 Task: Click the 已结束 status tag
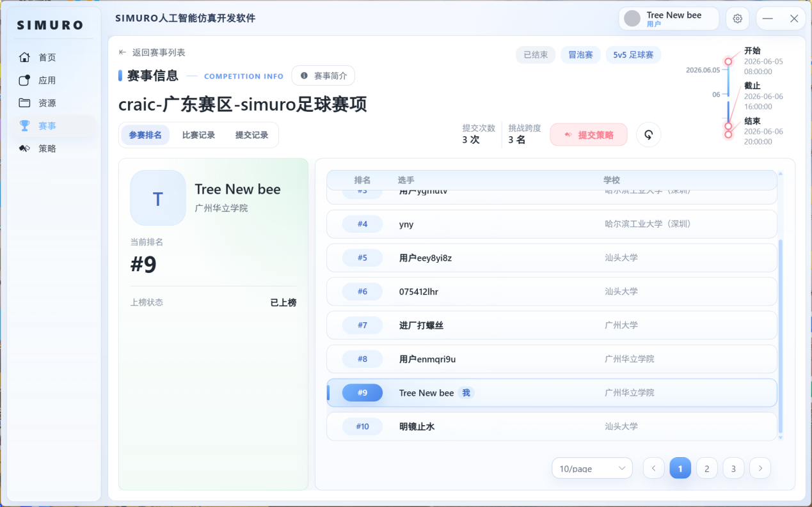[536, 55]
